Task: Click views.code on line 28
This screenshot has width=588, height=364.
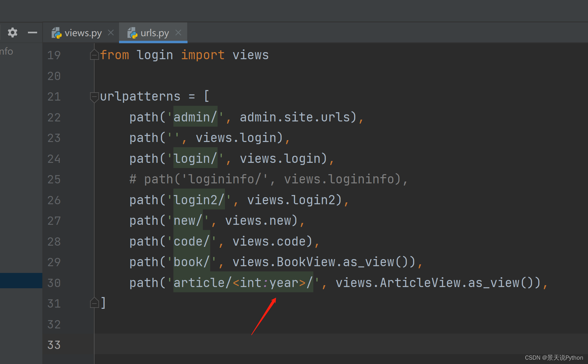Action: coord(269,241)
